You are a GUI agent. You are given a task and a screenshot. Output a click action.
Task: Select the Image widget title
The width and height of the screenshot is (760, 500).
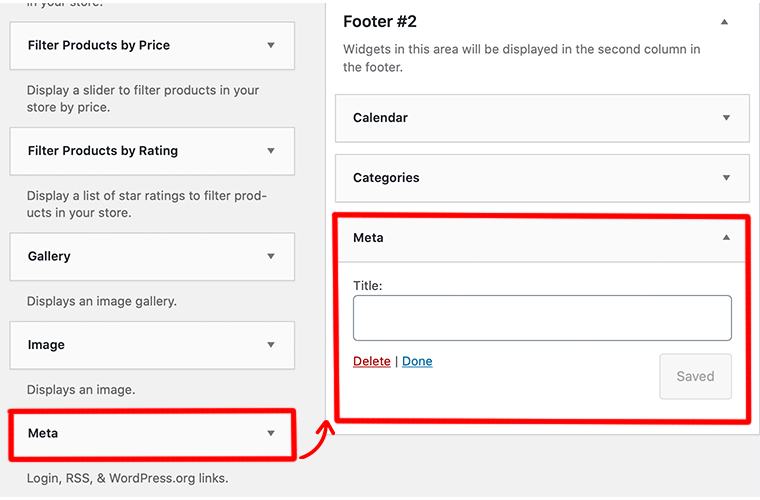(46, 345)
